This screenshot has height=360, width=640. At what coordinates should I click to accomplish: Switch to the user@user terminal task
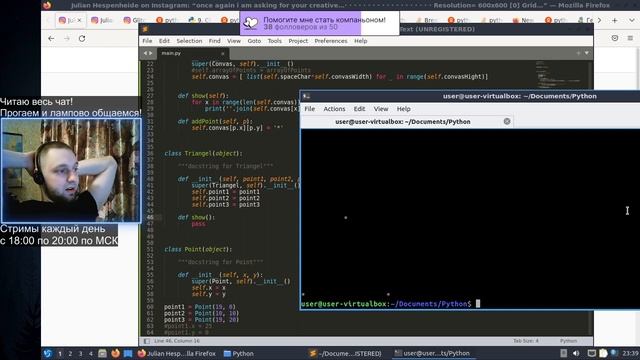(x=433, y=353)
